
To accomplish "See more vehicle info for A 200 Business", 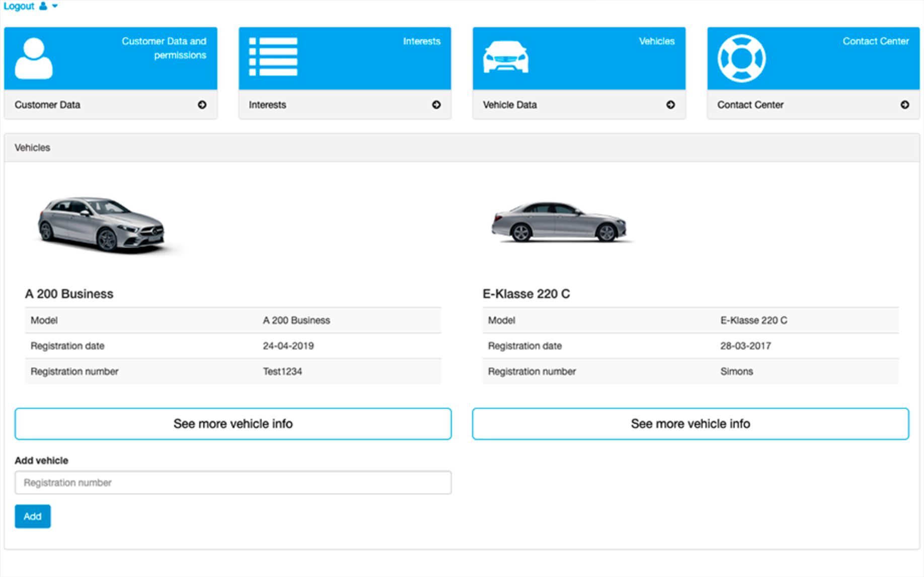I will pyautogui.click(x=233, y=423).
